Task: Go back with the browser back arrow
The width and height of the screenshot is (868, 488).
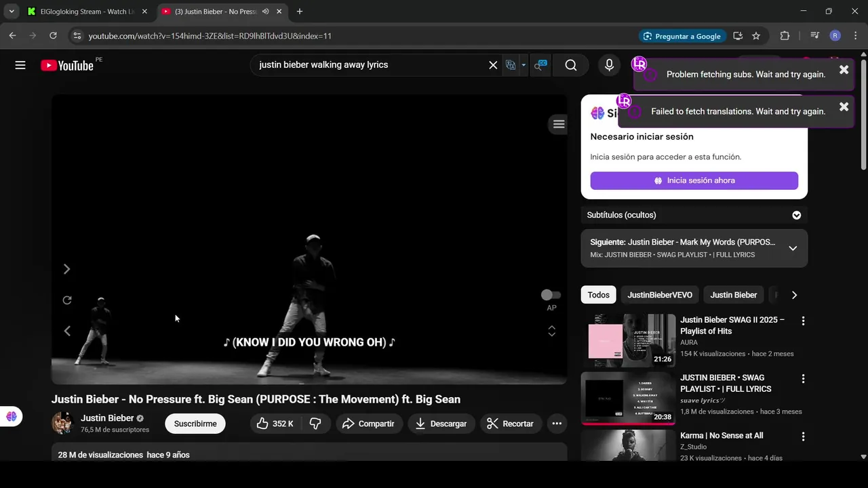Action: [x=12, y=36]
